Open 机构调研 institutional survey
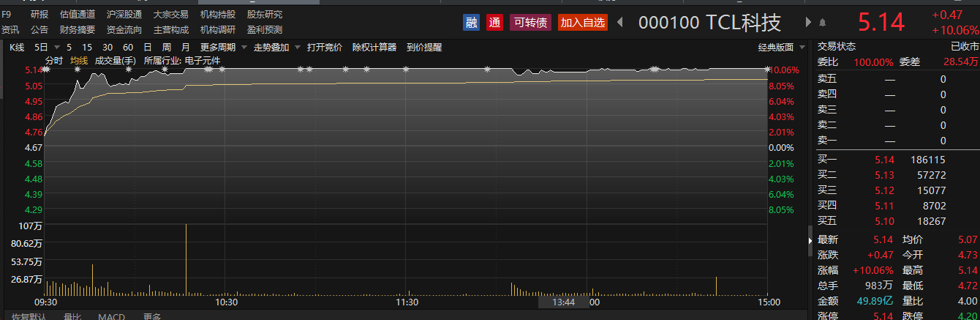 point(218,29)
